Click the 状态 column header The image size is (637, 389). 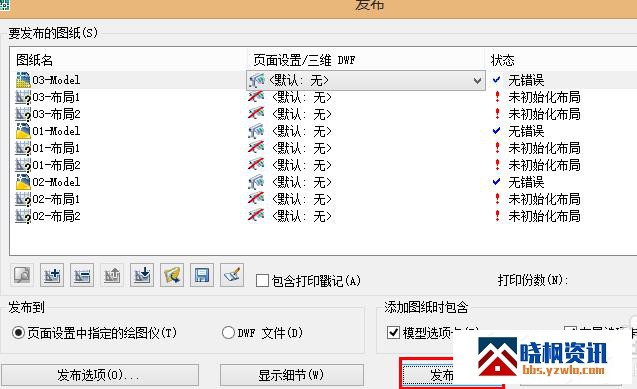click(561, 61)
